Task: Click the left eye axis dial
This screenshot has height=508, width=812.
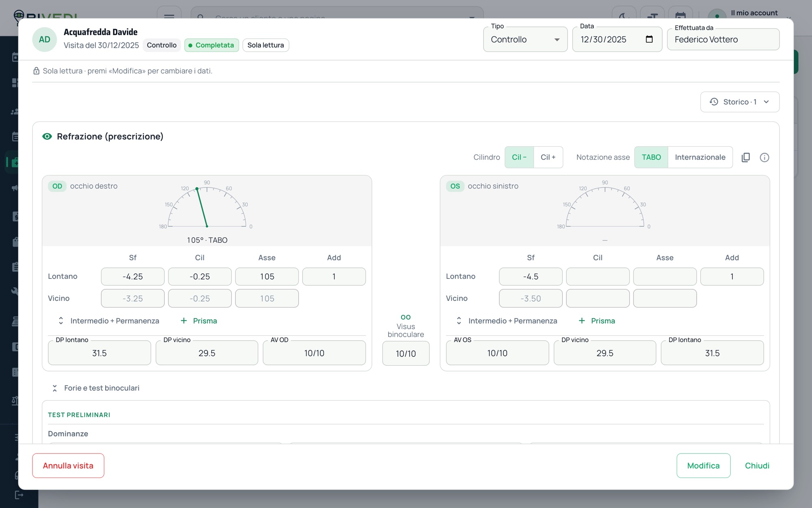Action: 605,206
